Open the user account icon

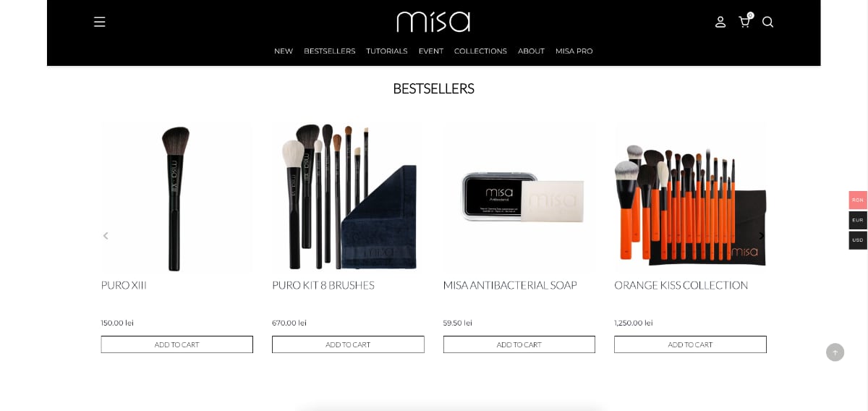(720, 22)
